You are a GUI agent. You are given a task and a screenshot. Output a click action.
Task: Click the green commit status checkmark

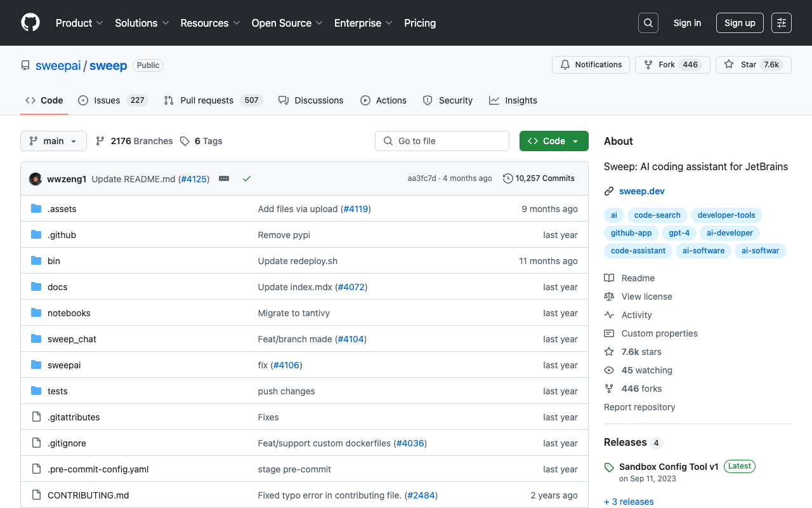click(x=247, y=178)
